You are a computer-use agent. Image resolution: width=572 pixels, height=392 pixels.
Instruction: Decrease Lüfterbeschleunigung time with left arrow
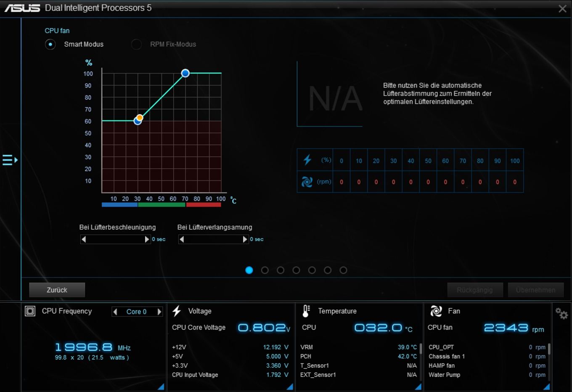[84, 239]
